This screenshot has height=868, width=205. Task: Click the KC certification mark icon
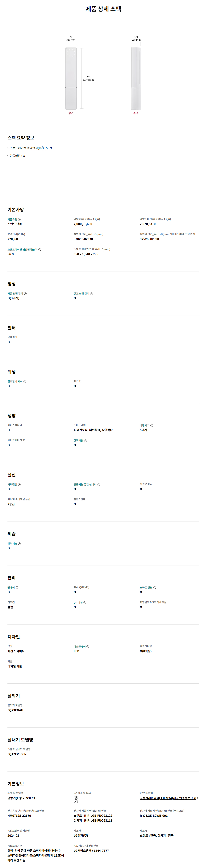(76, 799)
